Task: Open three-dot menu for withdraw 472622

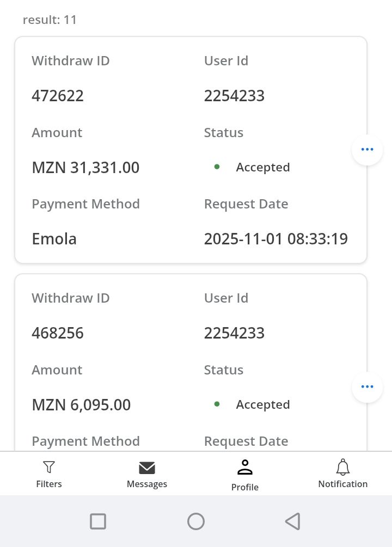Action: coord(367,150)
